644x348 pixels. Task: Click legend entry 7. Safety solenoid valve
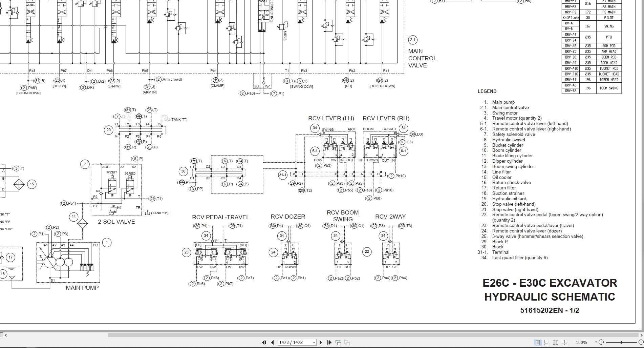pyautogui.click(x=509, y=134)
